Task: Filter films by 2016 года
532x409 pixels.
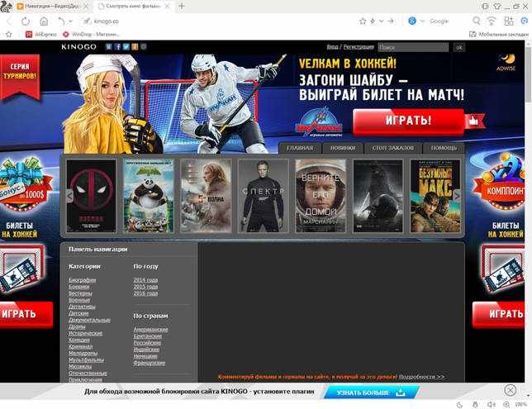Action: (x=145, y=293)
